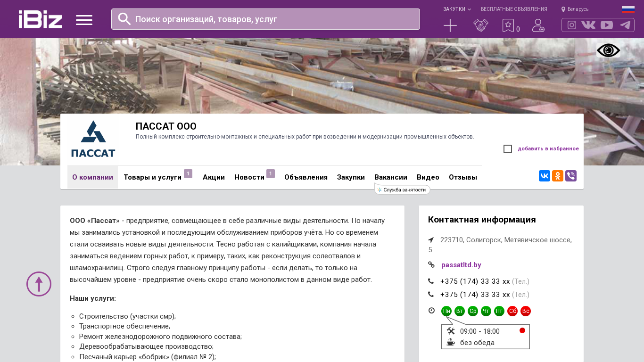This screenshot has height=362, width=644.
Task: Switch to the 'Объявления' tab
Action: tap(306, 177)
